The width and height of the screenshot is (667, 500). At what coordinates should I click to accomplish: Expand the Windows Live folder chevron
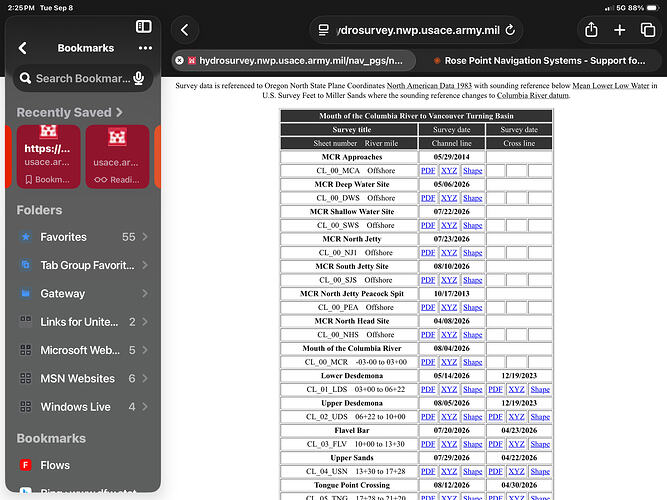pos(145,407)
